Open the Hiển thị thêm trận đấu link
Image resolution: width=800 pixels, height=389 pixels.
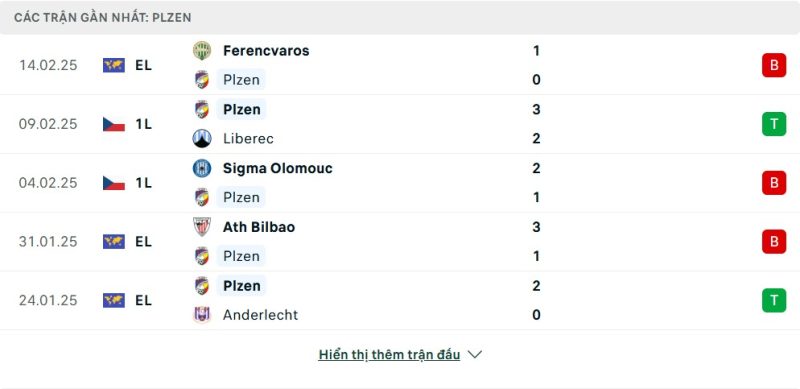click(389, 354)
